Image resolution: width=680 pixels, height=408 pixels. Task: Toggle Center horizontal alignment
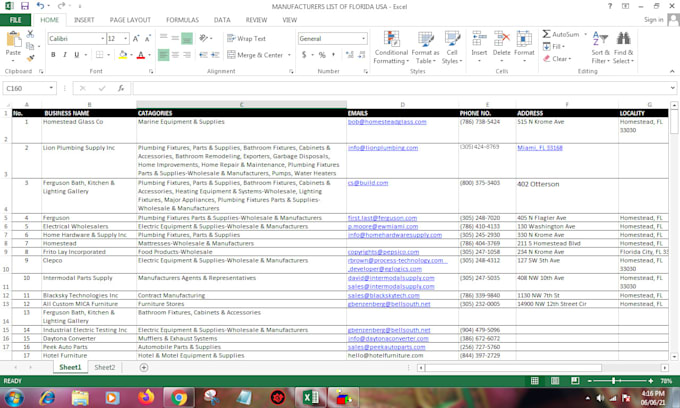pos(175,55)
